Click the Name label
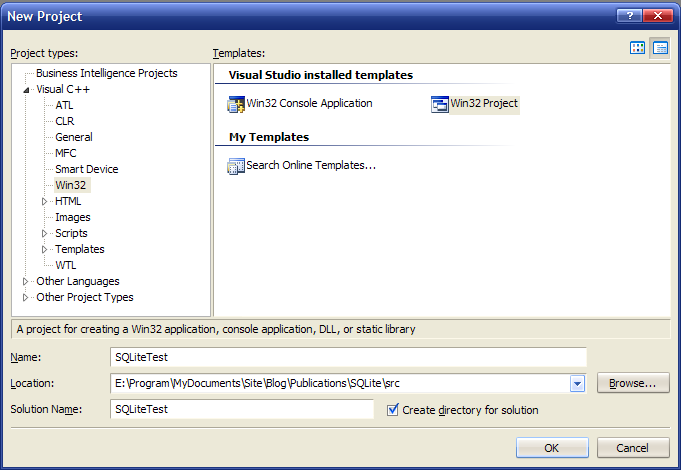 26,357
